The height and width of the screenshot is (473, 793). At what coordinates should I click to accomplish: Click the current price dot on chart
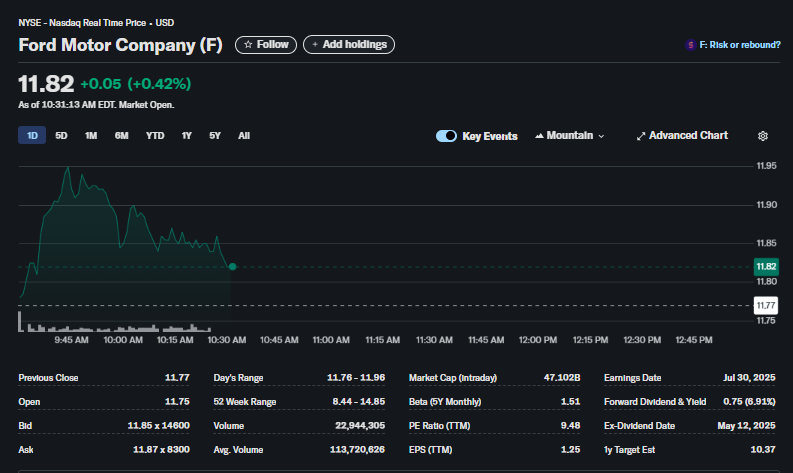pos(233,267)
